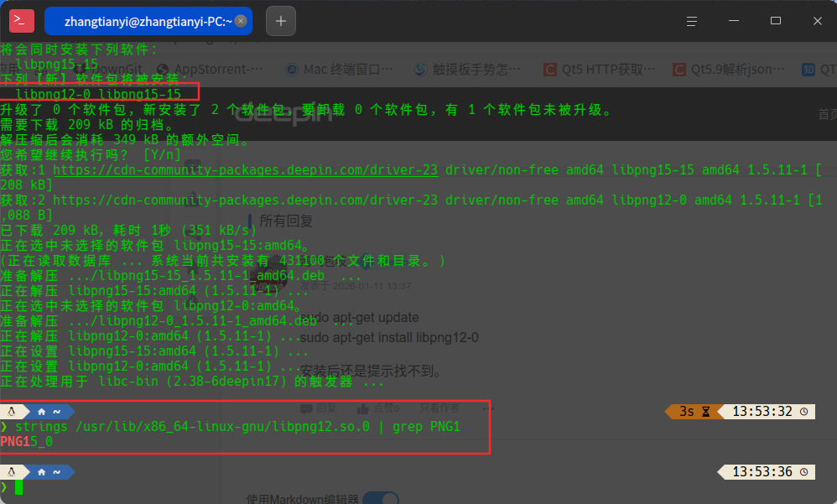Click the clock icon next to 13:53:36
Viewport: 837px width, 504px height.
click(x=804, y=472)
